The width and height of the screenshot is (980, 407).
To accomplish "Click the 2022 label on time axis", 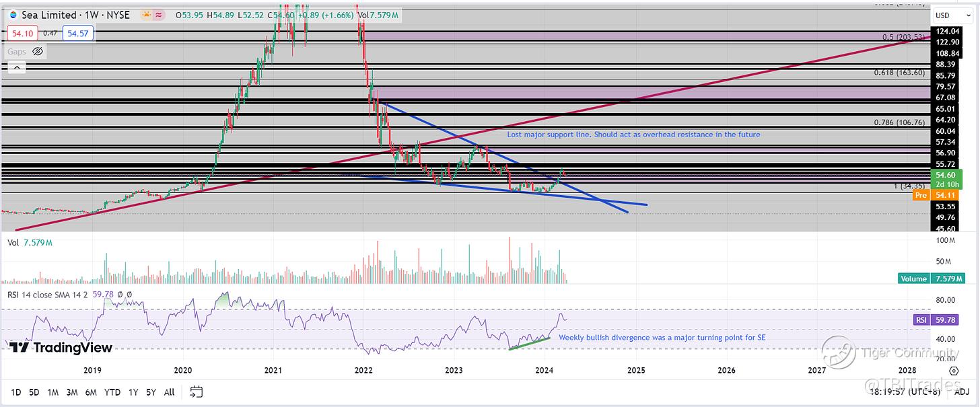I will click(363, 370).
